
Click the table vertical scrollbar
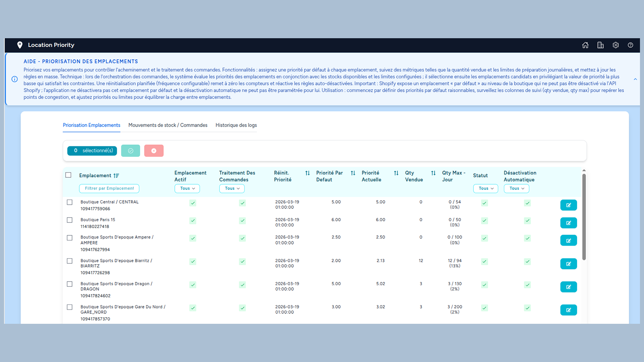tap(584, 217)
